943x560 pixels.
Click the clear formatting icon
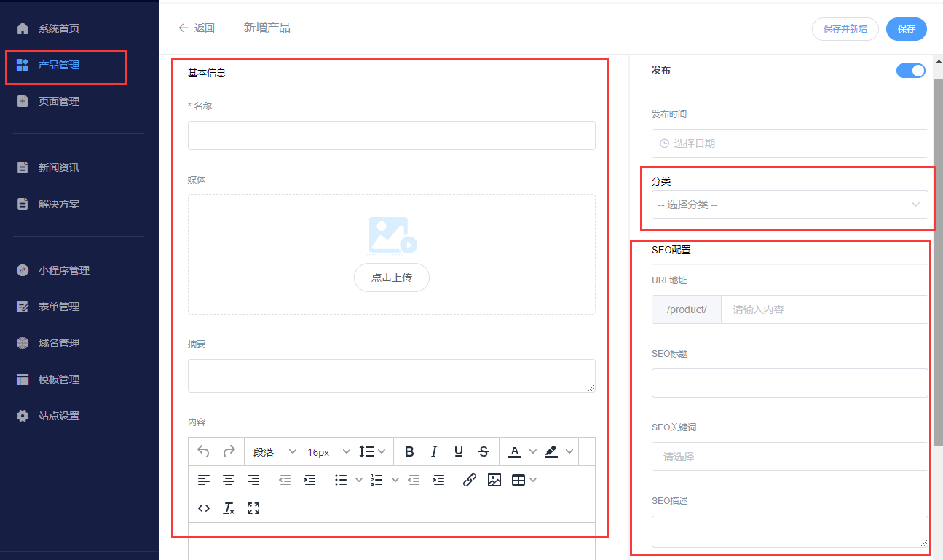[x=229, y=508]
